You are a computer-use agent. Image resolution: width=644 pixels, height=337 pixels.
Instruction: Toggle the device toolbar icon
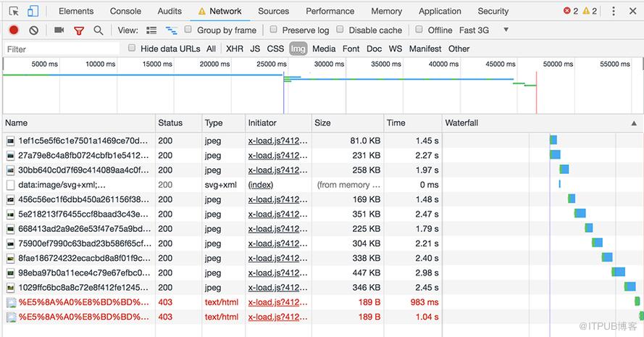(x=33, y=11)
